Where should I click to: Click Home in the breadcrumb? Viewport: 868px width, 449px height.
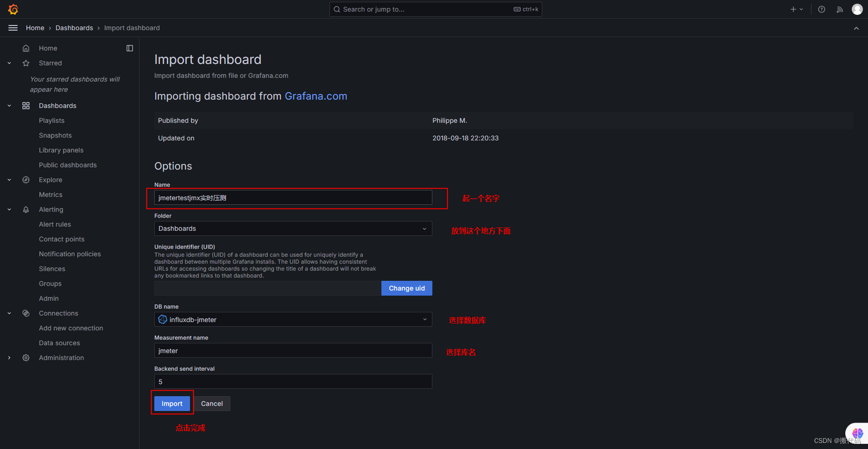coord(35,28)
